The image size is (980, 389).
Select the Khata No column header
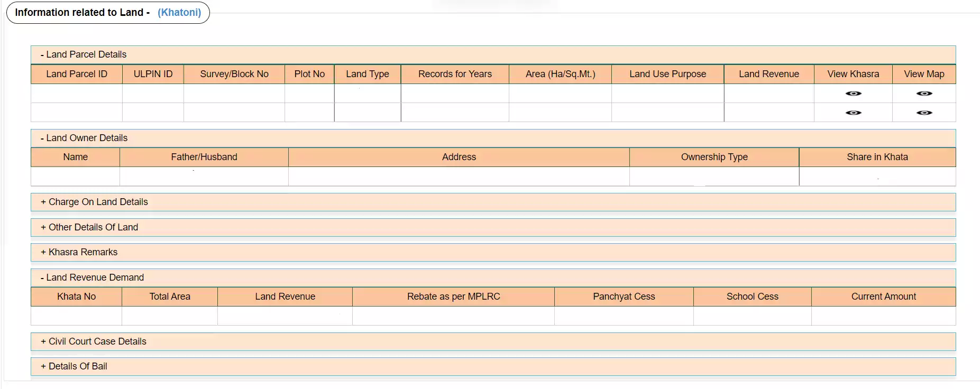[76, 297]
